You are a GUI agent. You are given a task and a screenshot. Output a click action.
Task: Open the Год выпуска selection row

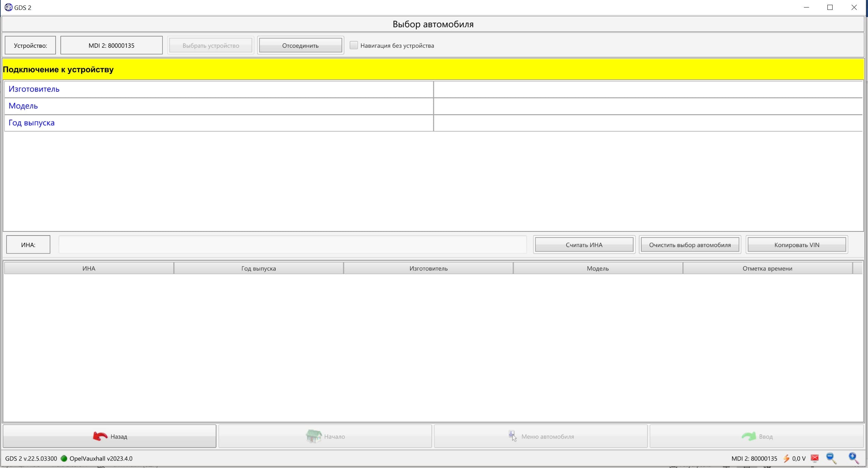[218, 123]
